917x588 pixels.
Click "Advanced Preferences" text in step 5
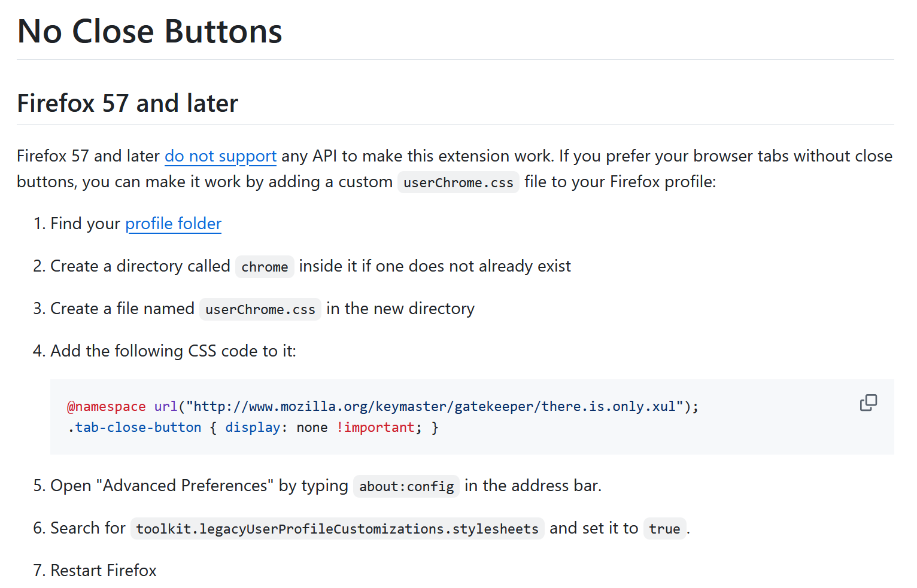click(x=184, y=486)
